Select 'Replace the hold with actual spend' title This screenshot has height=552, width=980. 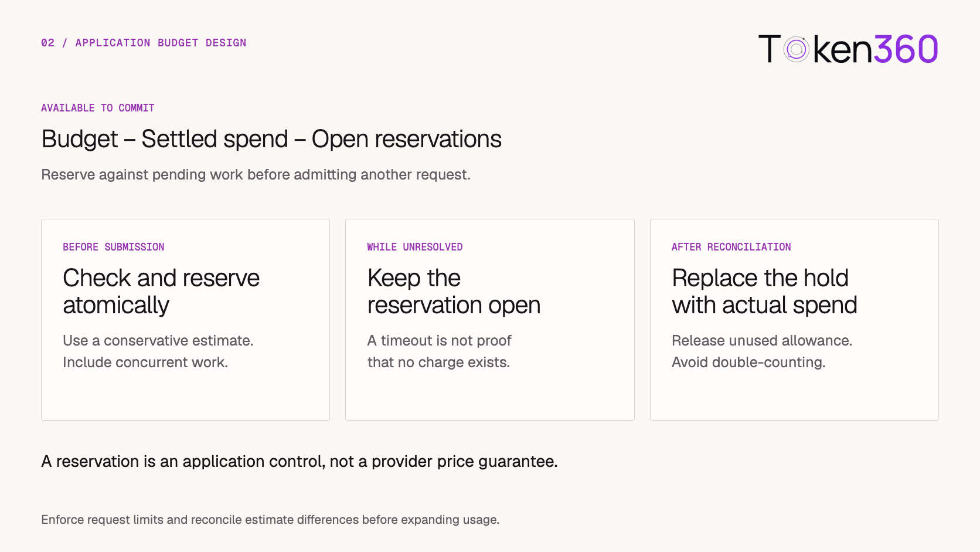[x=764, y=292]
